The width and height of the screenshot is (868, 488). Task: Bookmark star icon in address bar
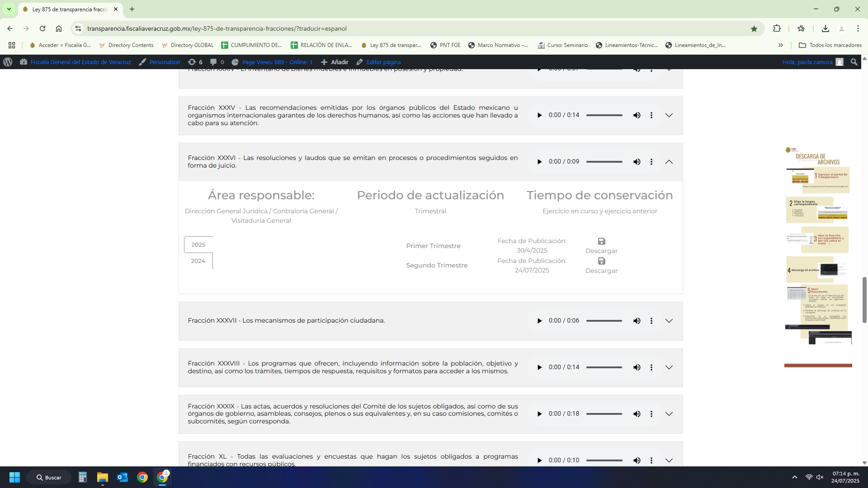point(754,28)
